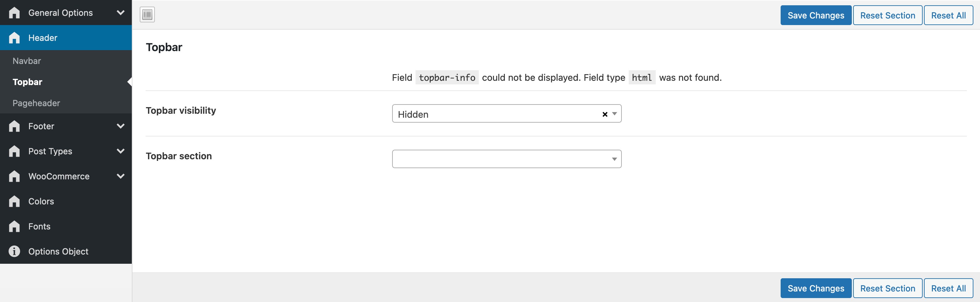This screenshot has height=302, width=980.
Task: Click the 'Topbar section' label
Action: click(x=178, y=156)
